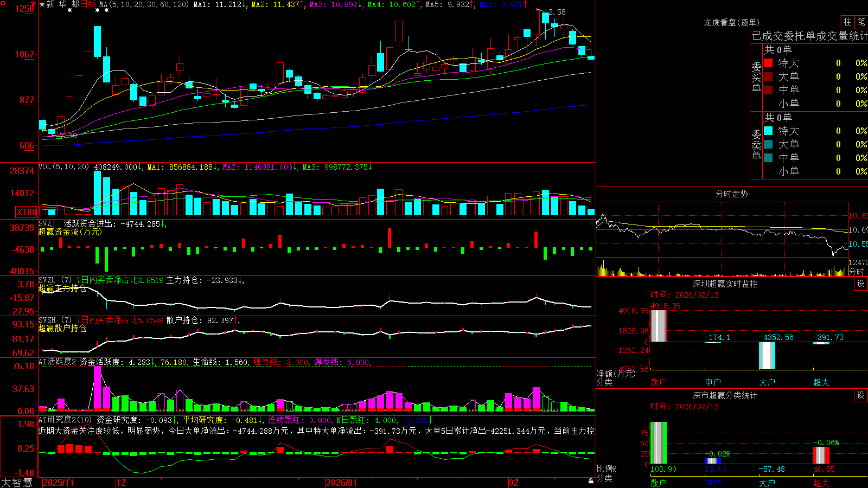The image size is (868, 488).
Task: Click the 龙虎看盘(逐单) panel title
Action: 731,22
